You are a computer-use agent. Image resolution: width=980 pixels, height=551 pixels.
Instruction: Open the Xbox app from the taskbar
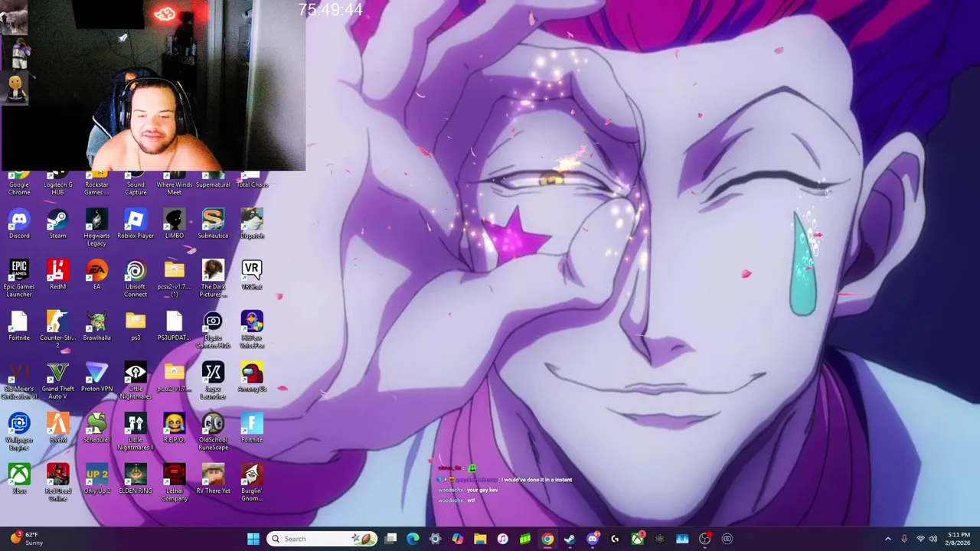pos(637,539)
